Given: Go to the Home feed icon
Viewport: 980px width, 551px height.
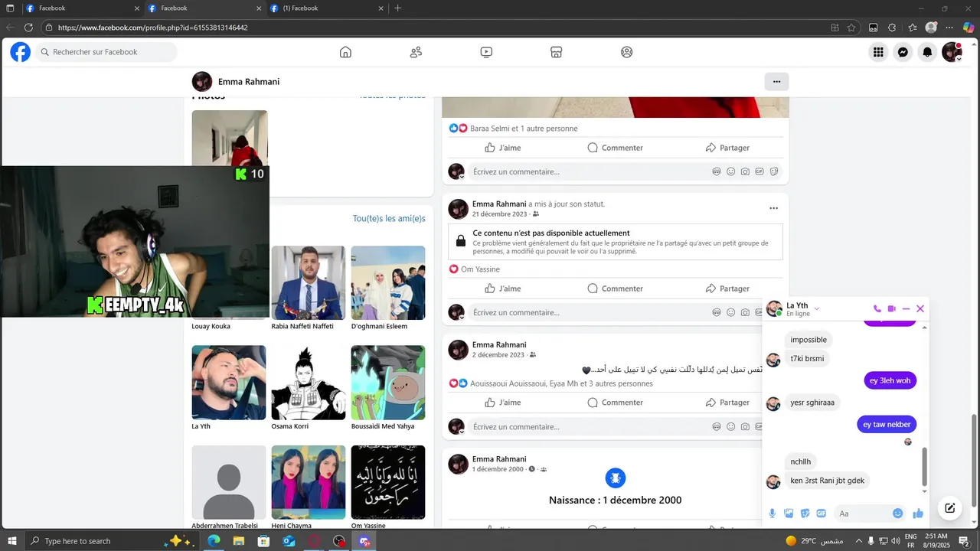Looking at the screenshot, I should tap(345, 52).
